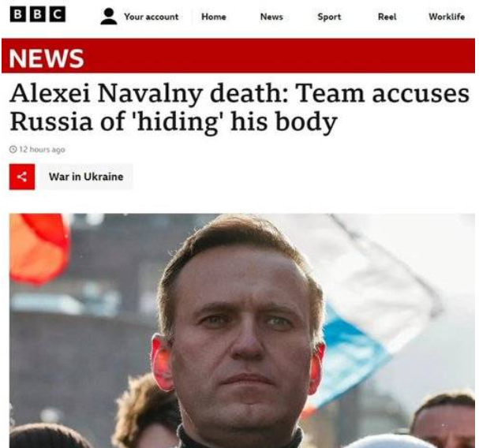This screenshot has height=448, width=479.
Task: Share the article via red share icon
Action: [22, 177]
